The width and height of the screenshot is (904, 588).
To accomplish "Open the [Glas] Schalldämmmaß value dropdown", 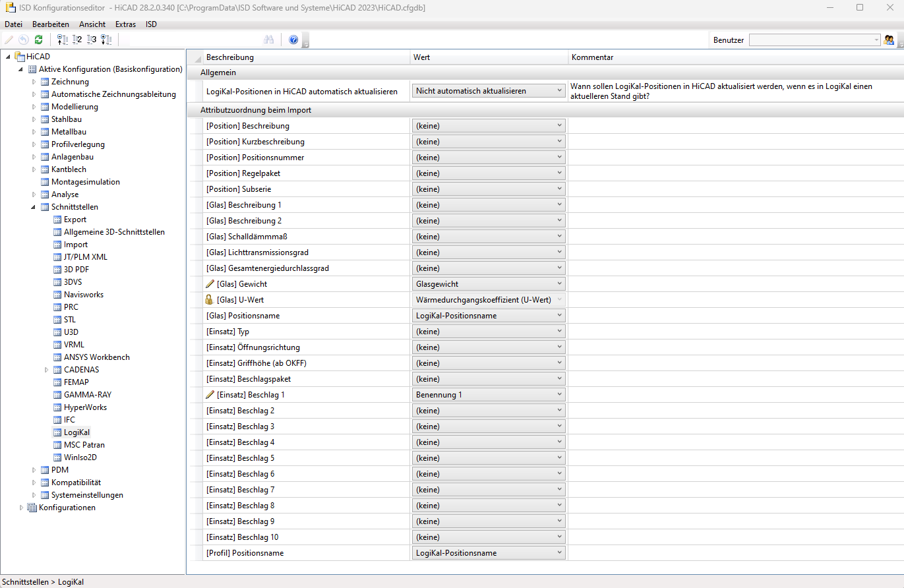I will pos(489,237).
